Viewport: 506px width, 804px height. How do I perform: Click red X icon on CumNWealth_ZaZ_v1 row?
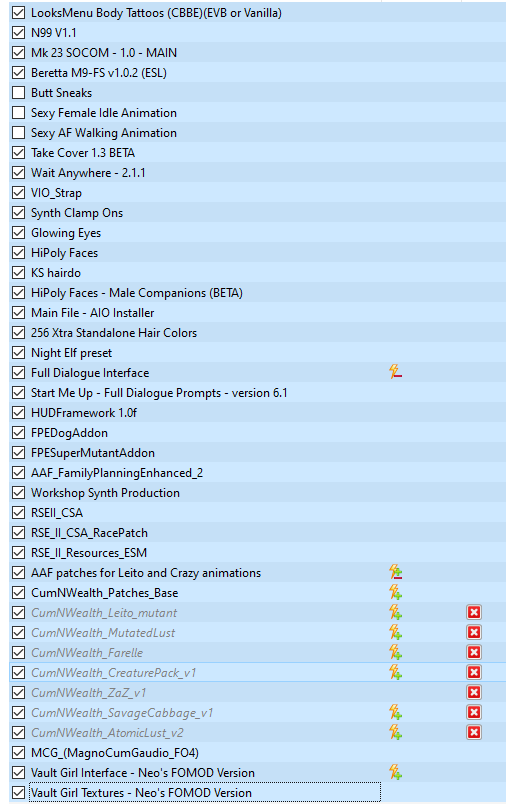474,692
